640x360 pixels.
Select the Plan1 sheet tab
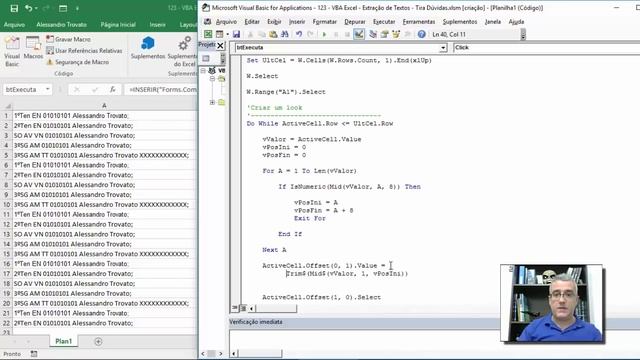pos(64,341)
